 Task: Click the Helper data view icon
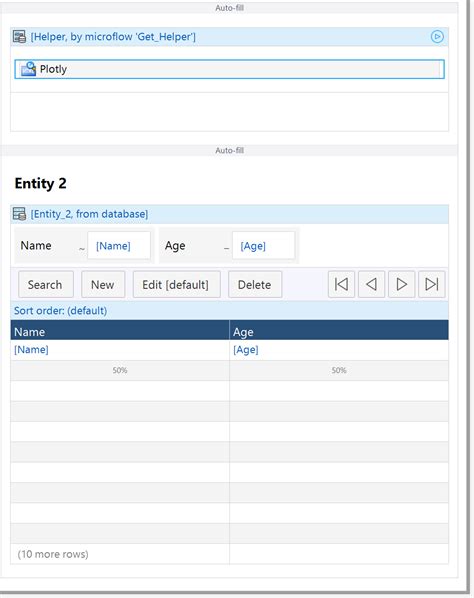(x=19, y=37)
